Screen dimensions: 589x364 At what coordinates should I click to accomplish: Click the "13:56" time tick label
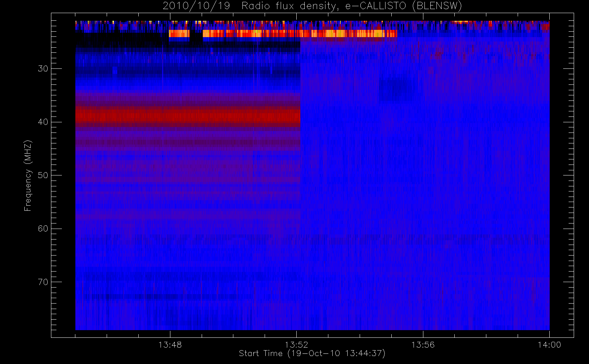pos(423,345)
